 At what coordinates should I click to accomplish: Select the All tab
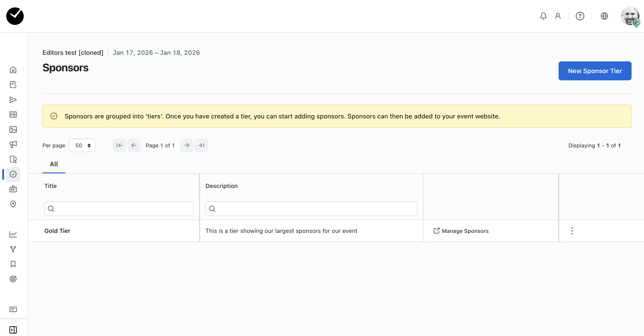(54, 164)
